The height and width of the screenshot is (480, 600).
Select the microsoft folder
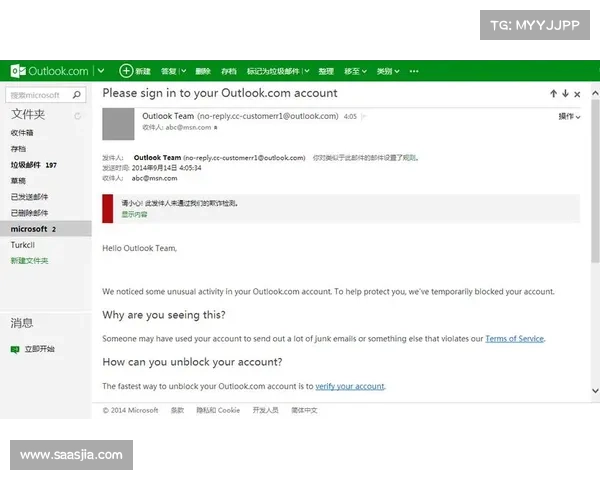(46, 229)
